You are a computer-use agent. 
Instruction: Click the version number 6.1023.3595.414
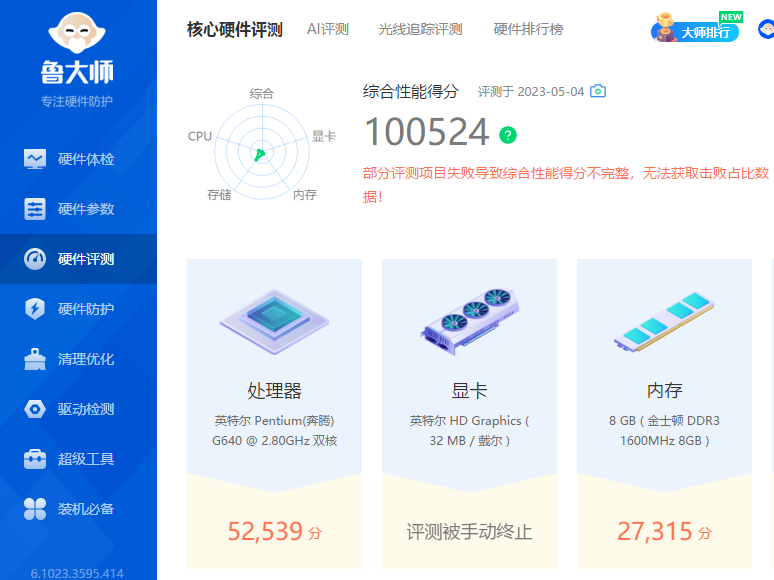77,574
